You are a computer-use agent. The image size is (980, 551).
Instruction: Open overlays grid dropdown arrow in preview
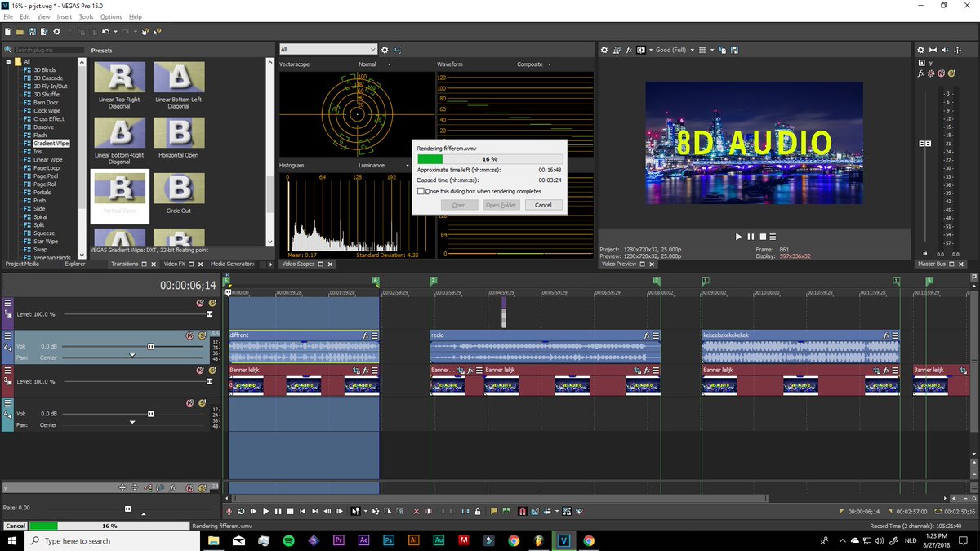pos(712,50)
